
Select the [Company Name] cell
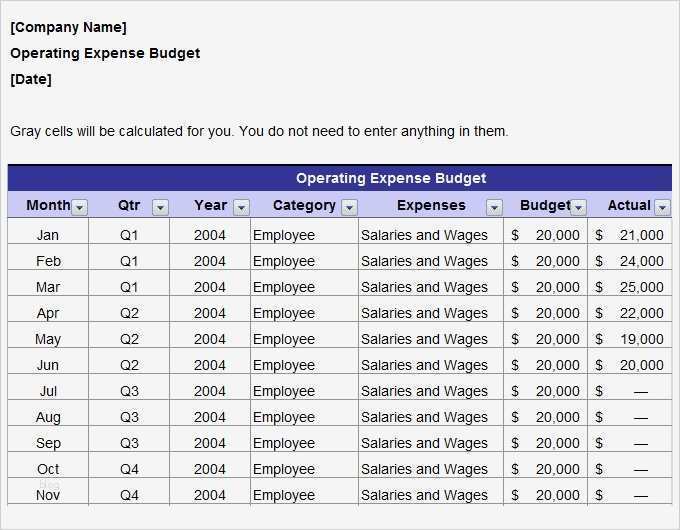68,27
